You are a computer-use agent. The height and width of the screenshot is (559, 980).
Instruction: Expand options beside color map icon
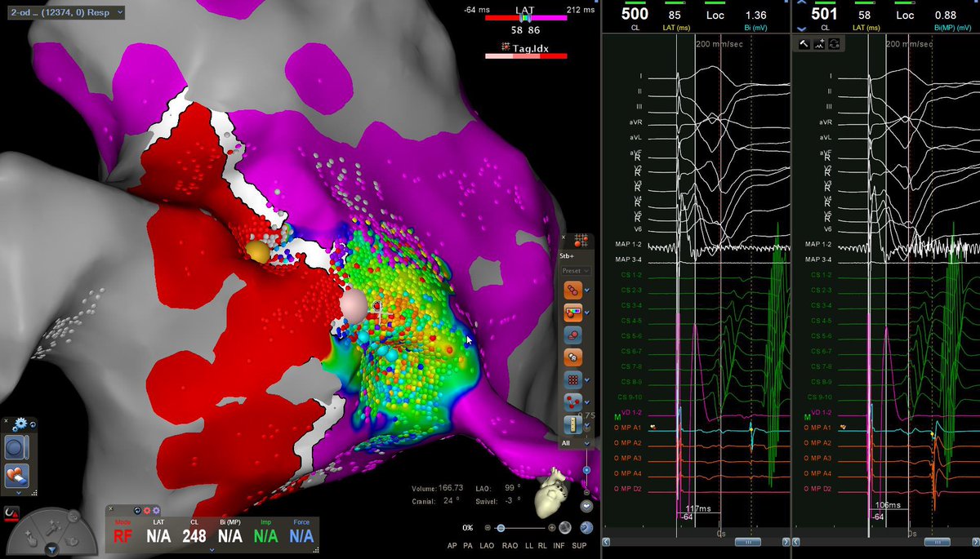[x=587, y=312]
